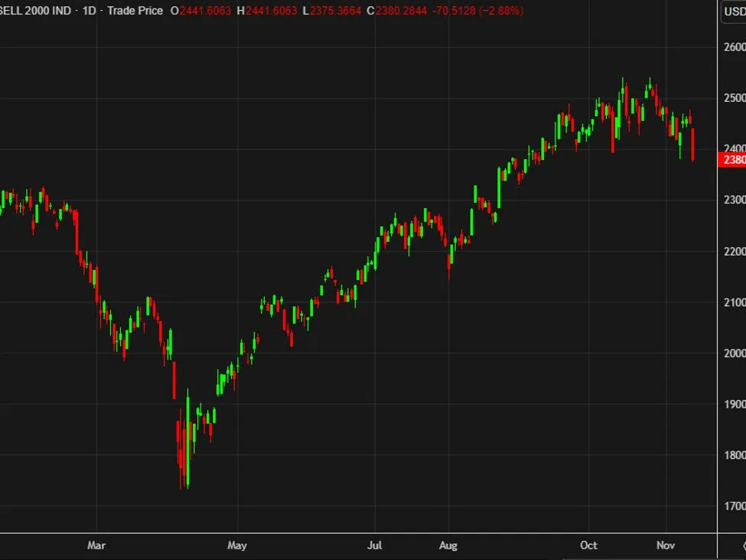Click the Aug label on time axis
Viewport: 746px width, 560px height.
point(448,545)
